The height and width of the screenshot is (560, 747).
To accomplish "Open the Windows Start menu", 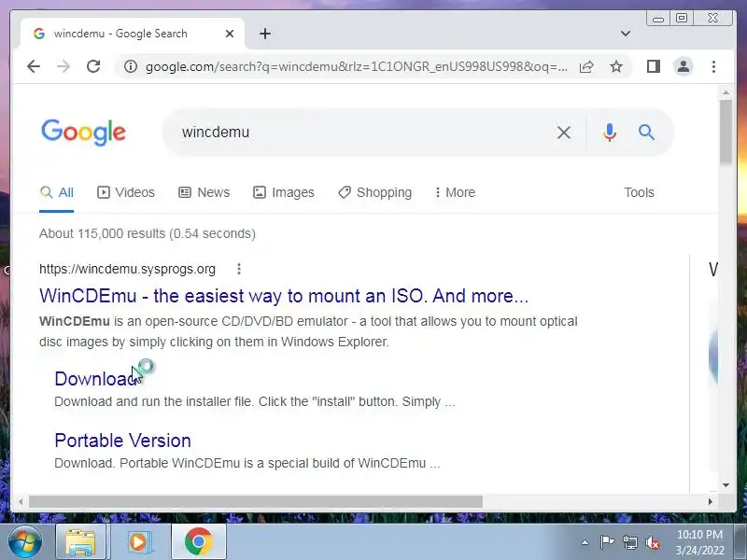I will [x=25, y=542].
